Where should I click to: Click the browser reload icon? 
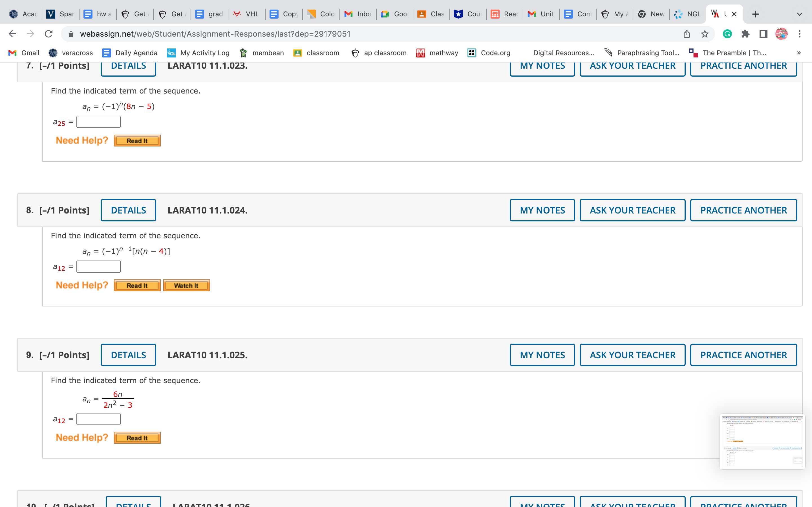click(49, 34)
